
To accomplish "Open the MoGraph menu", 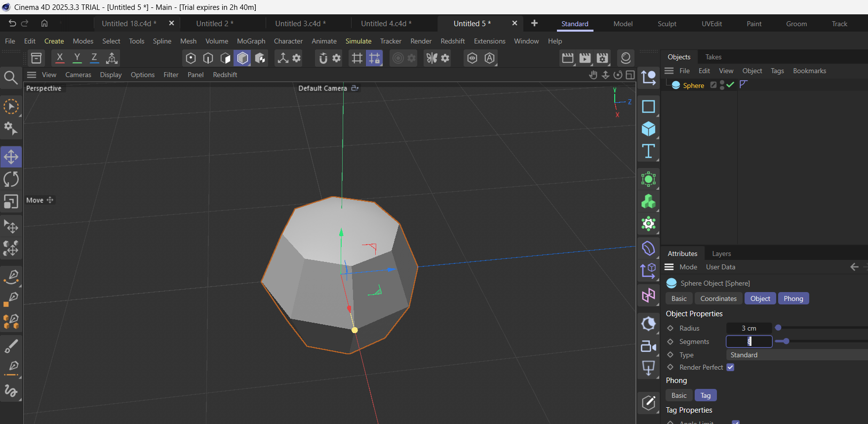I will click(251, 41).
